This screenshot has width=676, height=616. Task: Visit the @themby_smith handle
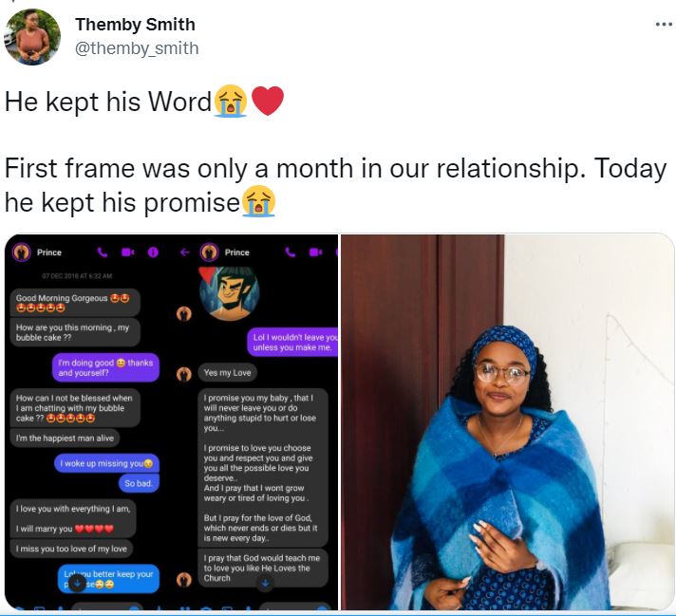click(137, 48)
